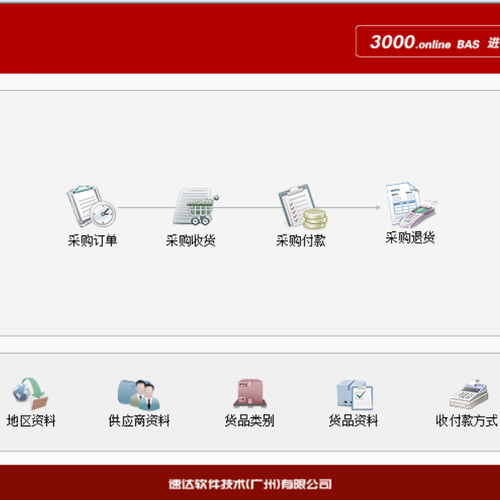This screenshot has width=500, height=500.
Task: Open the 采购订单 clipboard-and-clock icon
Action: pos(92,207)
